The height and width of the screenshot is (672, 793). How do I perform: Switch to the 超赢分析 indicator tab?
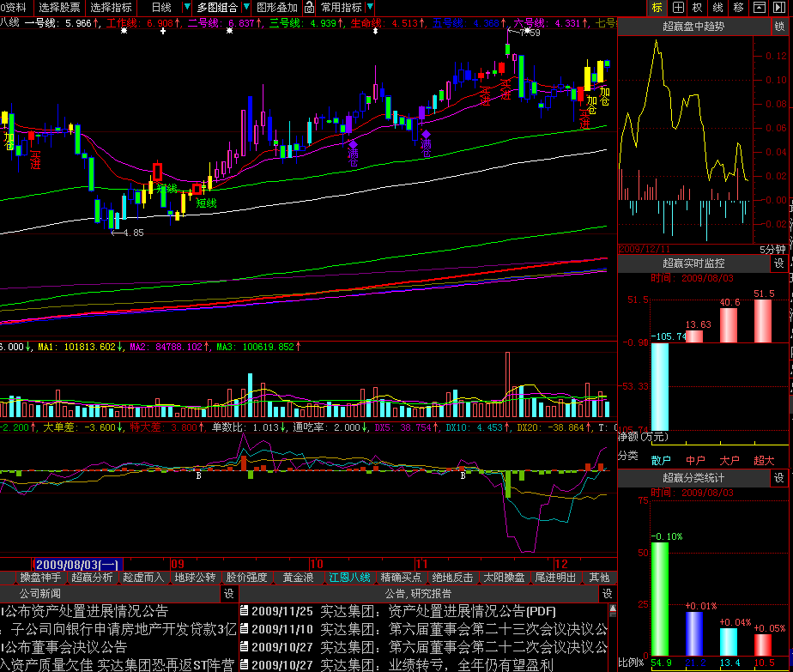click(92, 578)
